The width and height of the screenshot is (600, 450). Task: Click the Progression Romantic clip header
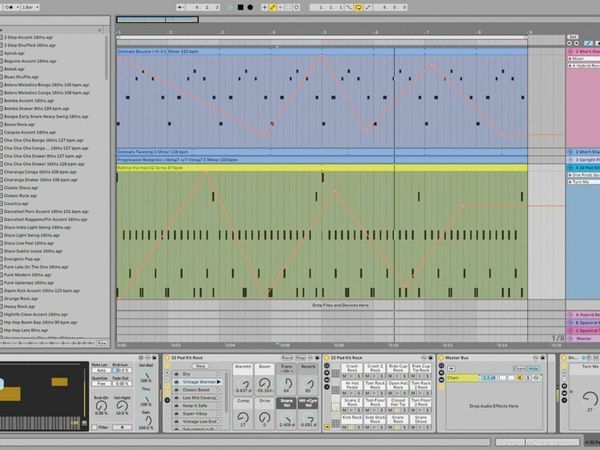click(322, 160)
